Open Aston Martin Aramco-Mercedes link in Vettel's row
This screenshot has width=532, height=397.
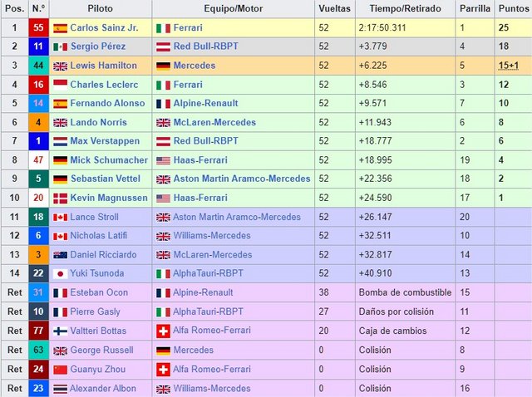click(242, 179)
